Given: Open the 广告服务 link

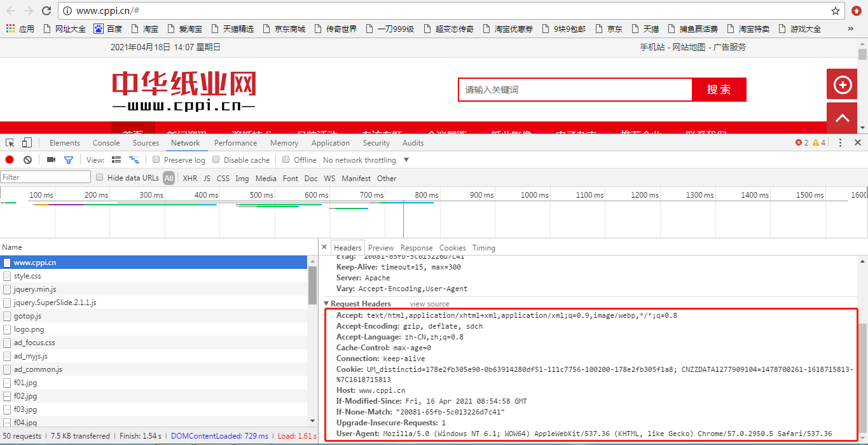Looking at the screenshot, I should click(x=729, y=47).
